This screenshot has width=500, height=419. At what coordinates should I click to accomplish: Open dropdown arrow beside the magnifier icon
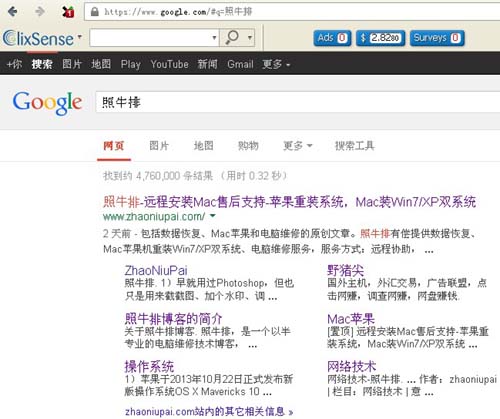(250, 38)
